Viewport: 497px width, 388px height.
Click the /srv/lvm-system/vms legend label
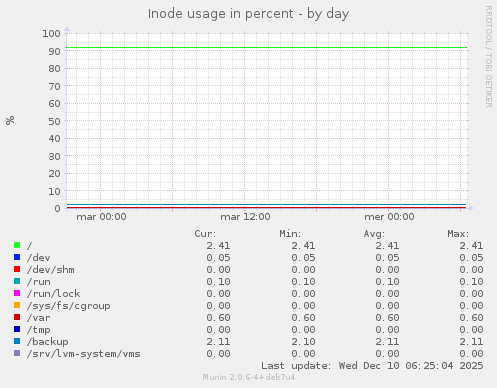[84, 354]
